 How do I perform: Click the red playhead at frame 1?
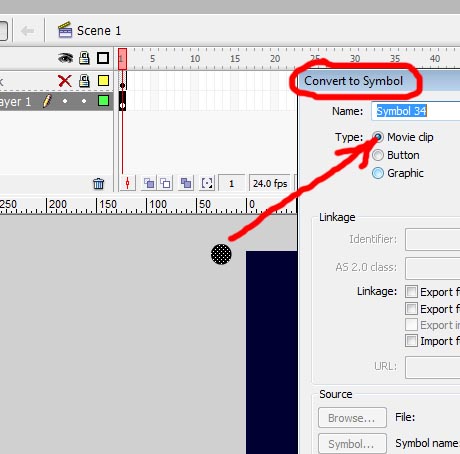point(122,59)
